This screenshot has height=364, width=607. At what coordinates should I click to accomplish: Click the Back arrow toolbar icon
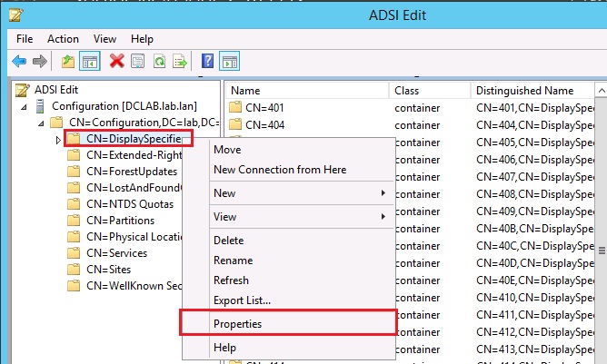pos(20,61)
